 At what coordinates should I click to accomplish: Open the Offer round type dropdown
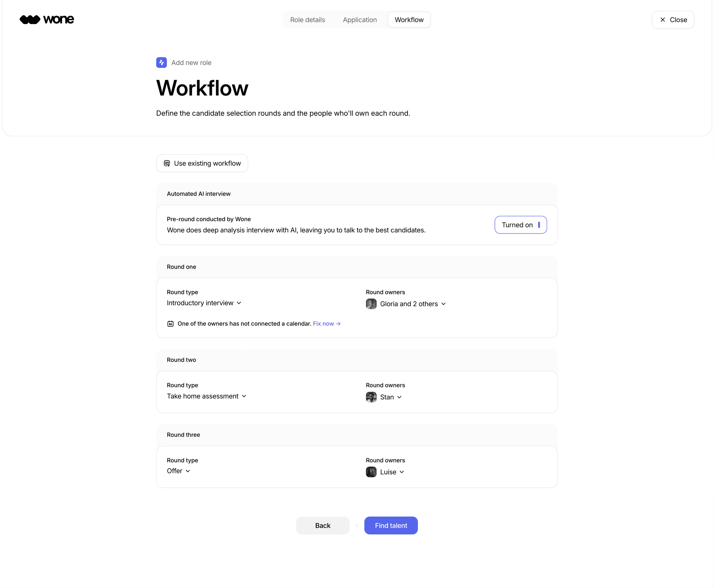point(178,471)
